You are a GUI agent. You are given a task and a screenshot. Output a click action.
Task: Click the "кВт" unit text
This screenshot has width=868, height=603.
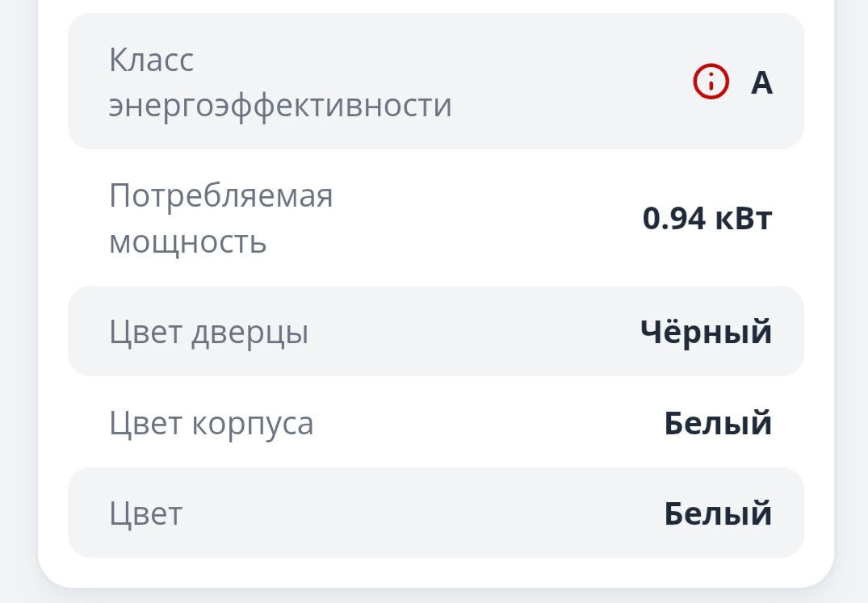pyautogui.click(x=744, y=218)
